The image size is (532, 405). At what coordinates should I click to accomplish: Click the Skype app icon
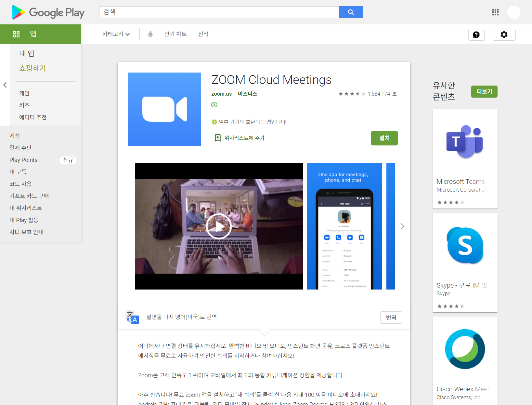coord(465,245)
